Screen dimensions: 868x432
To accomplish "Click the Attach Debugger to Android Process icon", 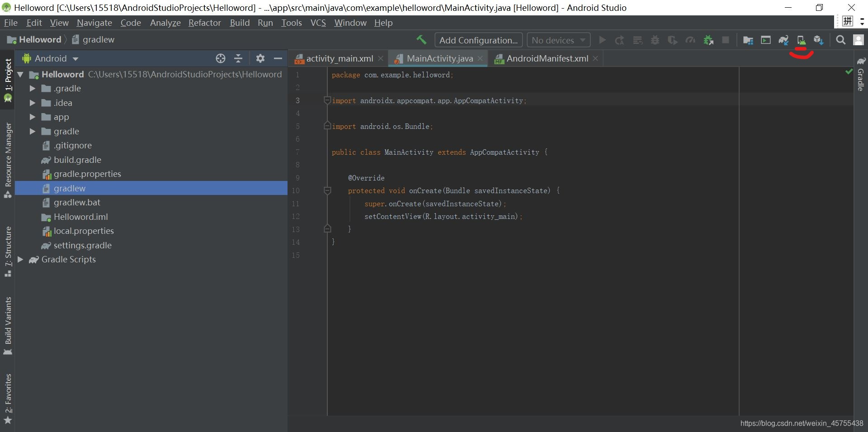I will coord(708,40).
